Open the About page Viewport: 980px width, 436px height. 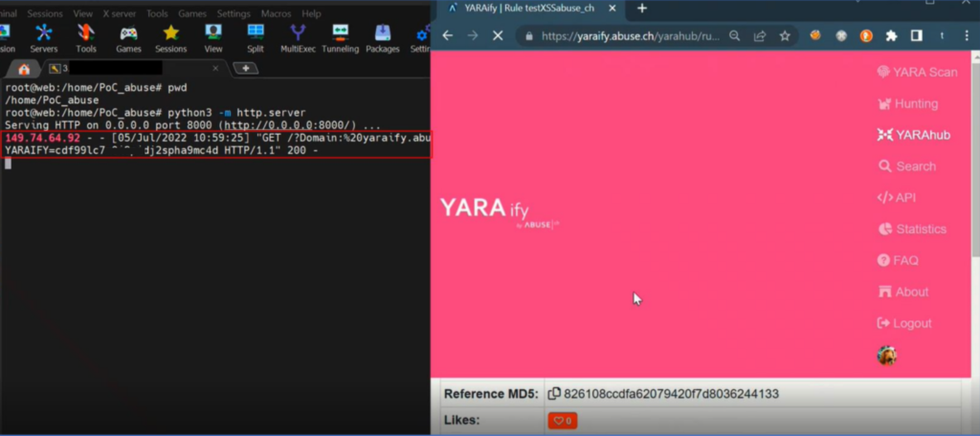point(903,292)
